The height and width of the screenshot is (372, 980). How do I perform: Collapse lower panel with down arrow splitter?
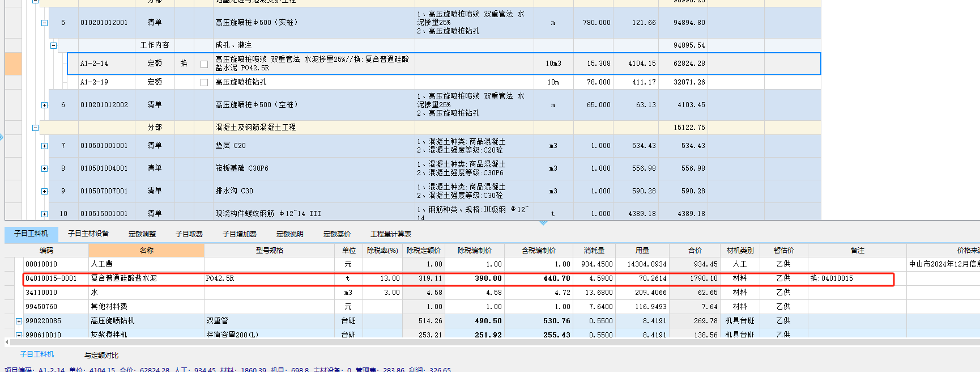click(543, 223)
